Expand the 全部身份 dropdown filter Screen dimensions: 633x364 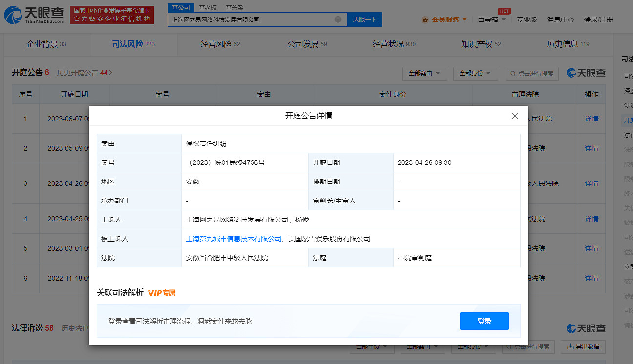tap(475, 73)
